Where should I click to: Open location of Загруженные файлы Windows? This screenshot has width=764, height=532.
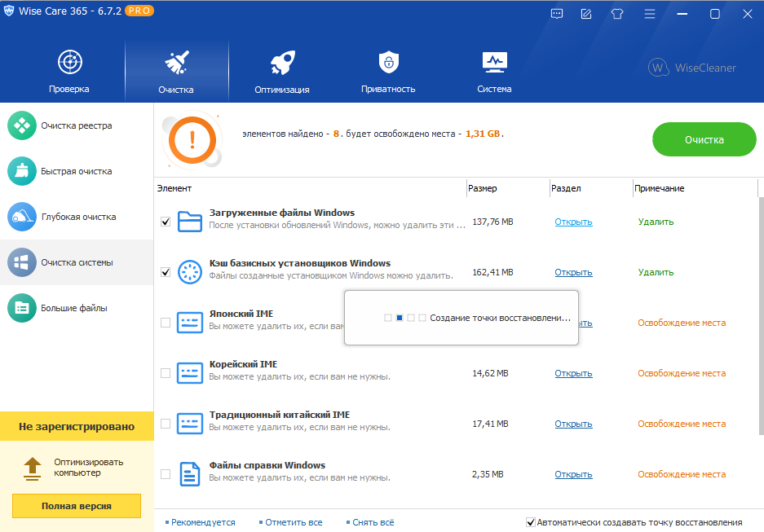coord(573,222)
